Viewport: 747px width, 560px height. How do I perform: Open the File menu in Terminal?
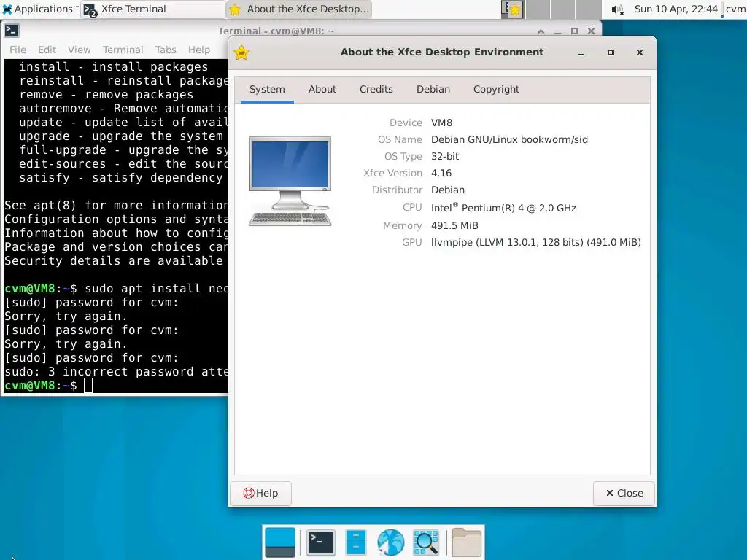pos(18,50)
